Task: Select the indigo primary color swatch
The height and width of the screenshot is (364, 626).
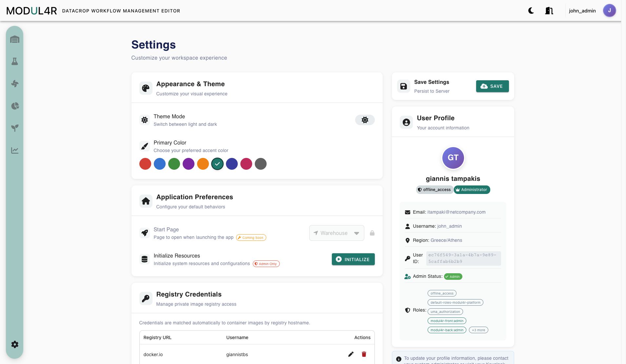Action: (x=232, y=164)
